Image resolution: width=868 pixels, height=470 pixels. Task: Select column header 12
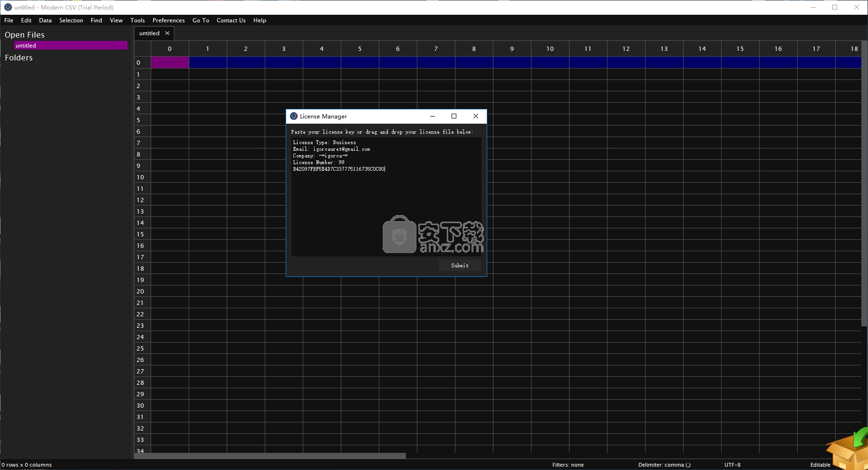tap(626, 49)
